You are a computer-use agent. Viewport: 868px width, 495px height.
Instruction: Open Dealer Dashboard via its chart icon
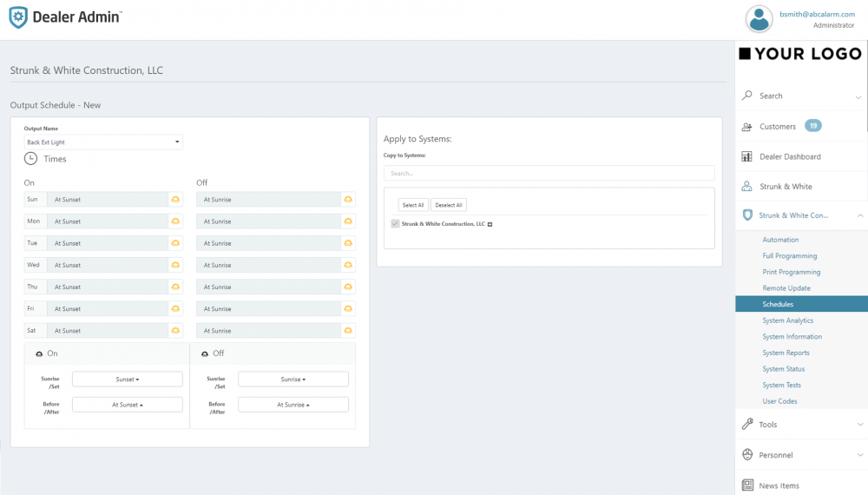pos(746,156)
